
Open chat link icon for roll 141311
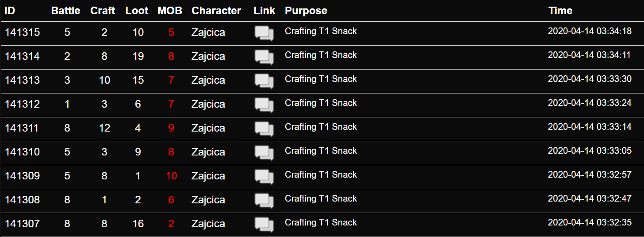tap(264, 129)
